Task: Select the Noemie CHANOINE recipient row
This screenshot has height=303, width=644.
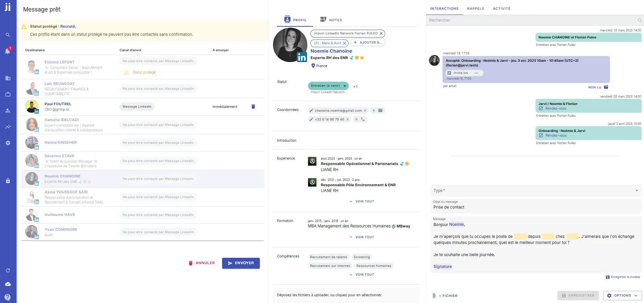Action: point(142,178)
